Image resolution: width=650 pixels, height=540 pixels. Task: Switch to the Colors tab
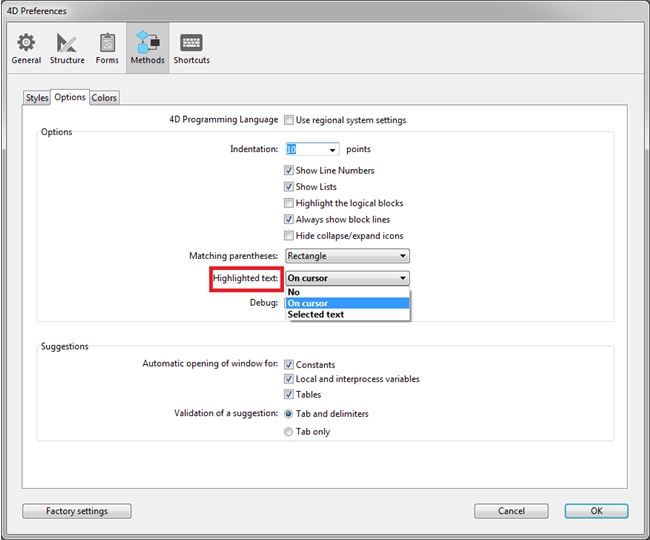click(x=104, y=98)
